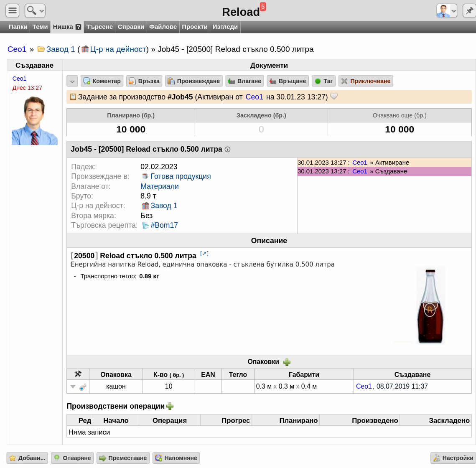The image size is (476, 468).
Task: Click the packaging row tag icon
Action: 83,387
